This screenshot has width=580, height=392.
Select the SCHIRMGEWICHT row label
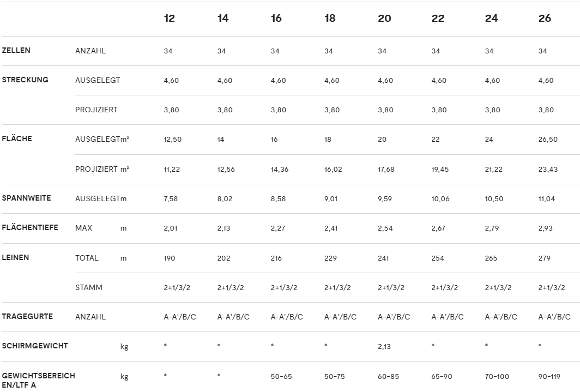35,346
